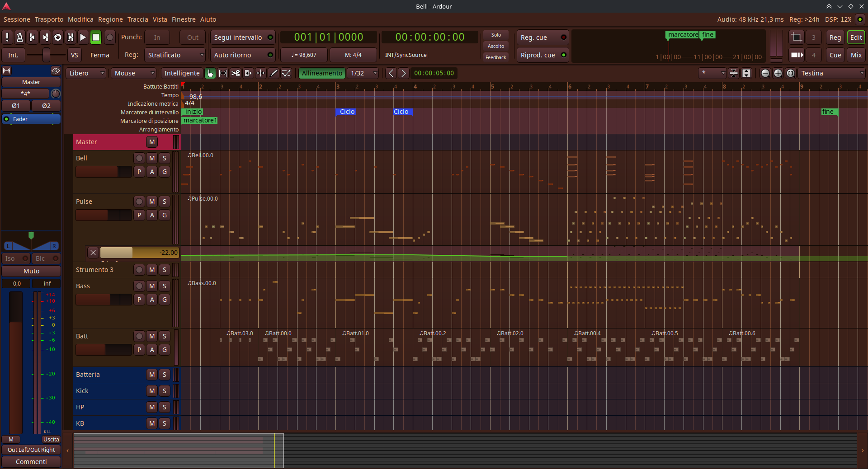Viewport: 868px width, 469px height.
Task: Open the Testina zoom focus dropdown
Action: [x=832, y=73]
